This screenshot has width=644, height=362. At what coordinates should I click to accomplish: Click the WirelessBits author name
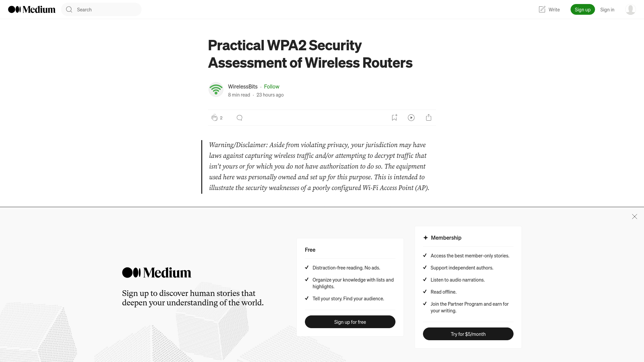[243, 86]
